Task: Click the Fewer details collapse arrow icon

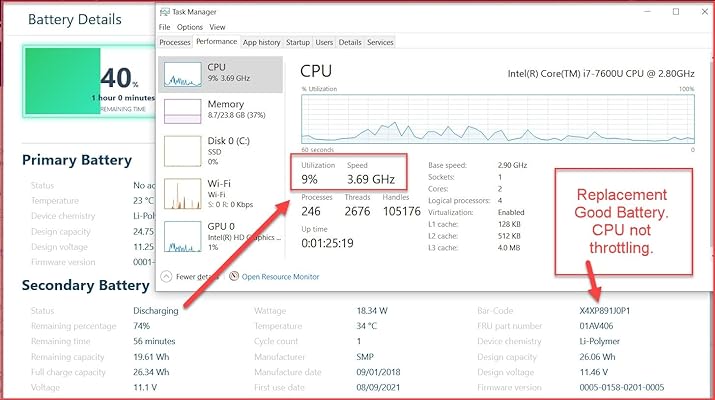Action: coord(166,276)
